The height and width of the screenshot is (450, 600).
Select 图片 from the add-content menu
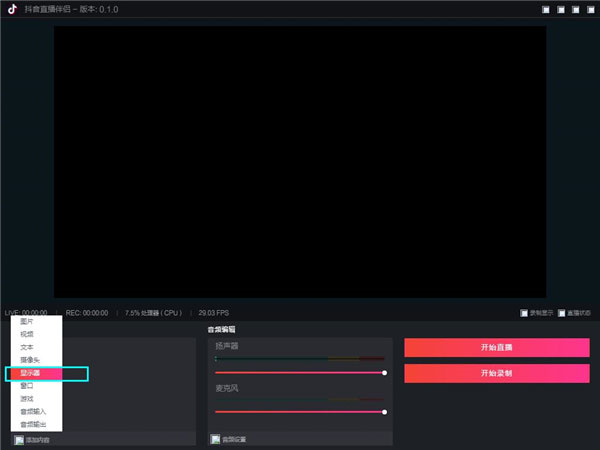point(27,322)
